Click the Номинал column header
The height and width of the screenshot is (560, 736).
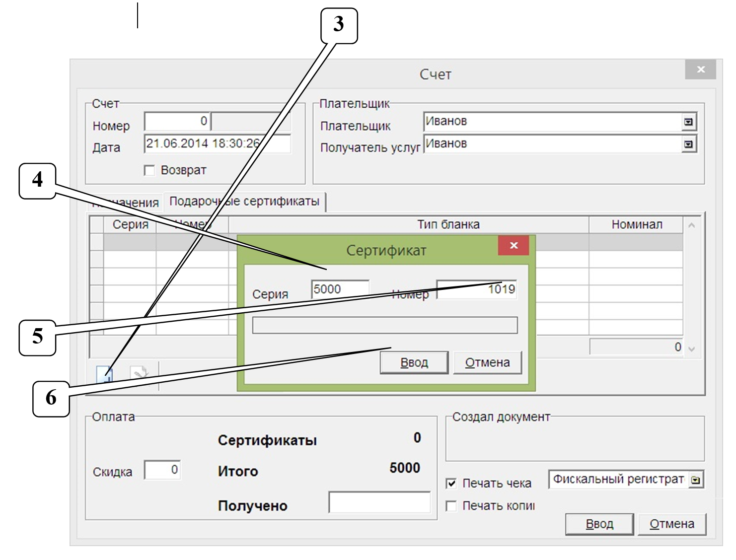[636, 225]
